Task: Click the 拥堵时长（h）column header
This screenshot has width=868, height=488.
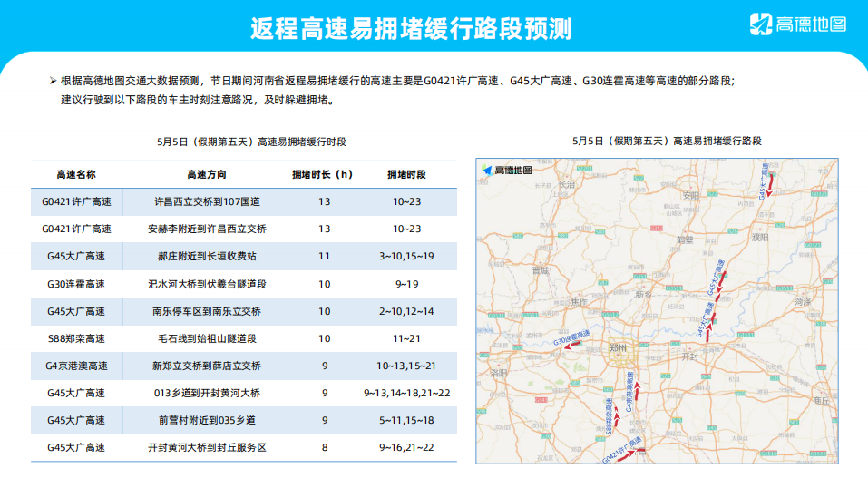Action: pyautogui.click(x=322, y=174)
